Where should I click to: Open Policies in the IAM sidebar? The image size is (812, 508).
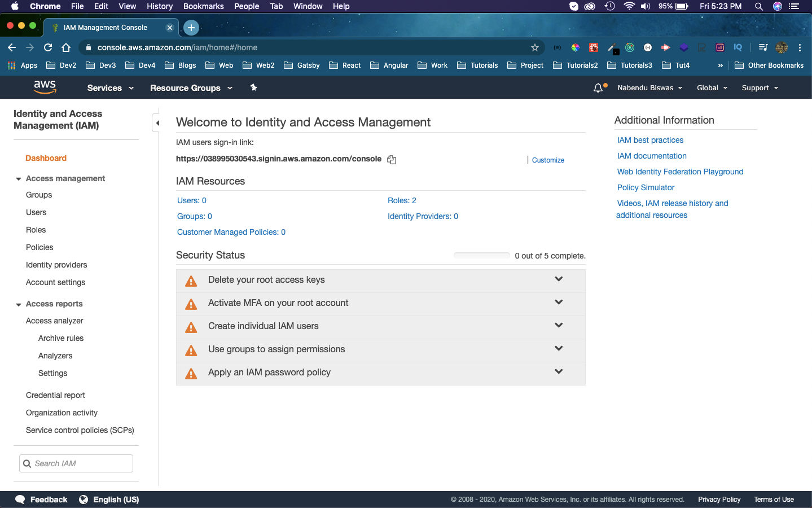pos(39,247)
